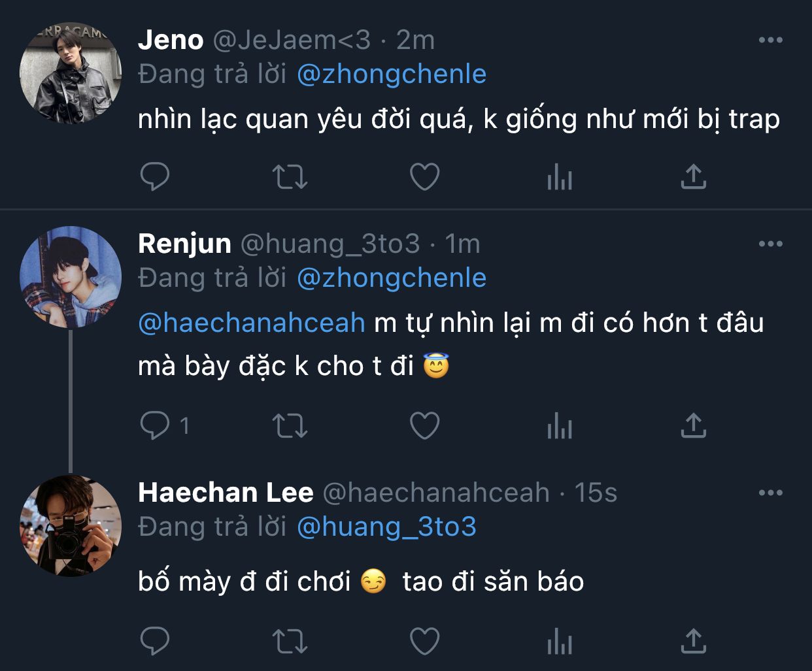
Task: View analytics for Haechan Lee's tweet
Action: [x=560, y=641]
